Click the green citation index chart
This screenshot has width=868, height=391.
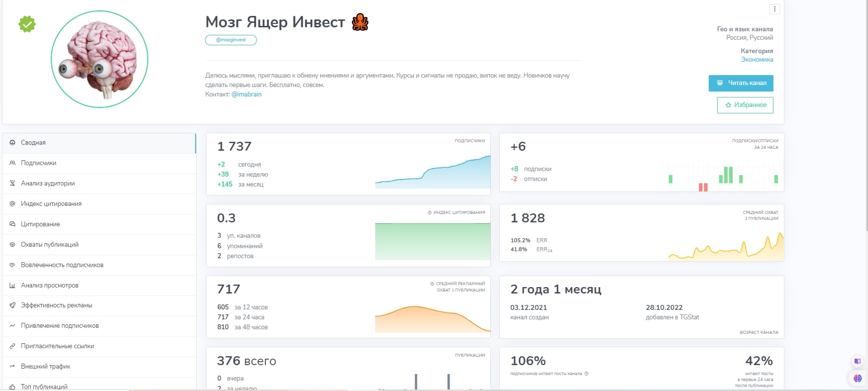pos(433,242)
